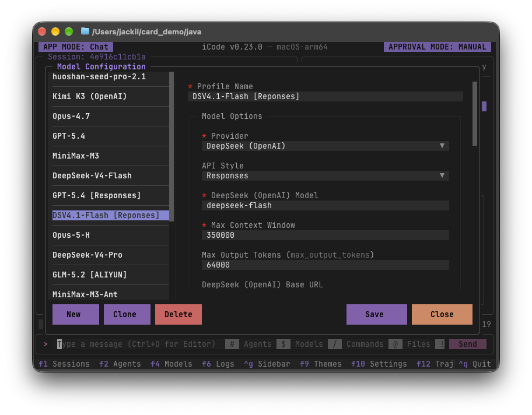Delete the selected model profile
Screen dimensions: 532x415
pos(178,314)
